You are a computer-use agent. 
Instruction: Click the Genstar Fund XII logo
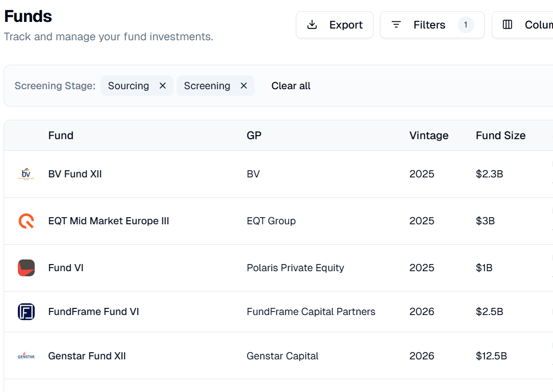point(26,356)
